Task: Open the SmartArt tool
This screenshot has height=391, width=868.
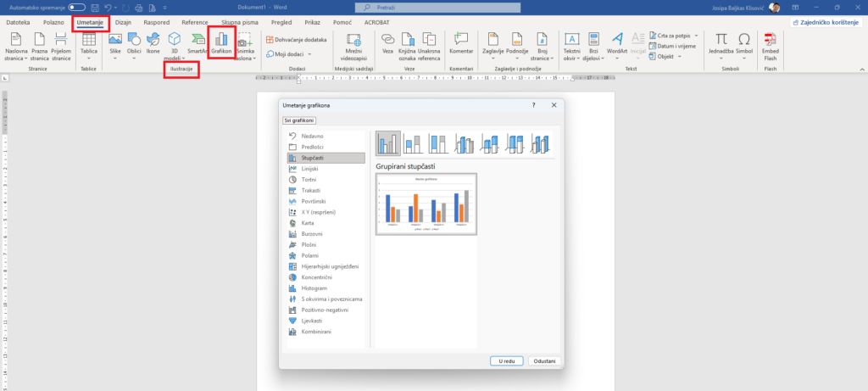Action: pyautogui.click(x=198, y=44)
